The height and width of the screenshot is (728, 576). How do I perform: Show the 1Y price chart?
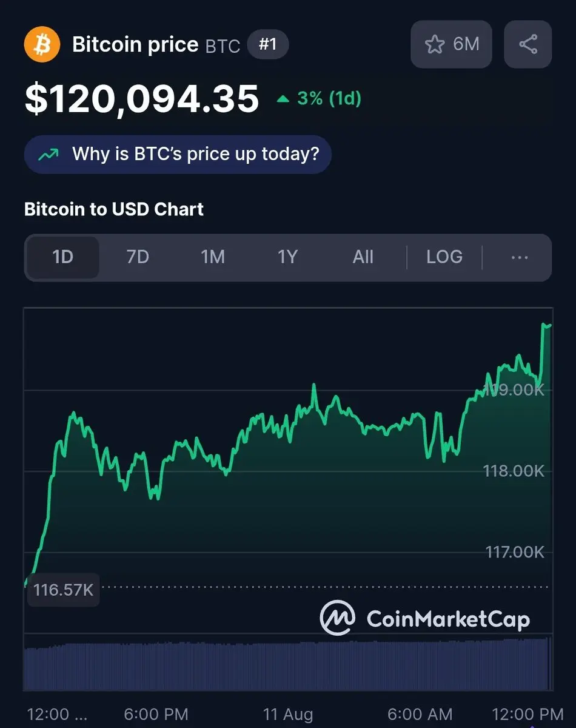(x=287, y=257)
